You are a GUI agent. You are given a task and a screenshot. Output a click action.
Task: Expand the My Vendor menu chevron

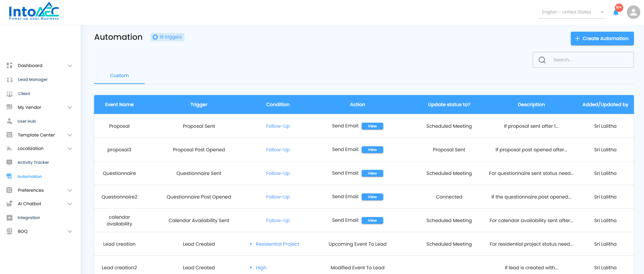pyautogui.click(x=70, y=108)
